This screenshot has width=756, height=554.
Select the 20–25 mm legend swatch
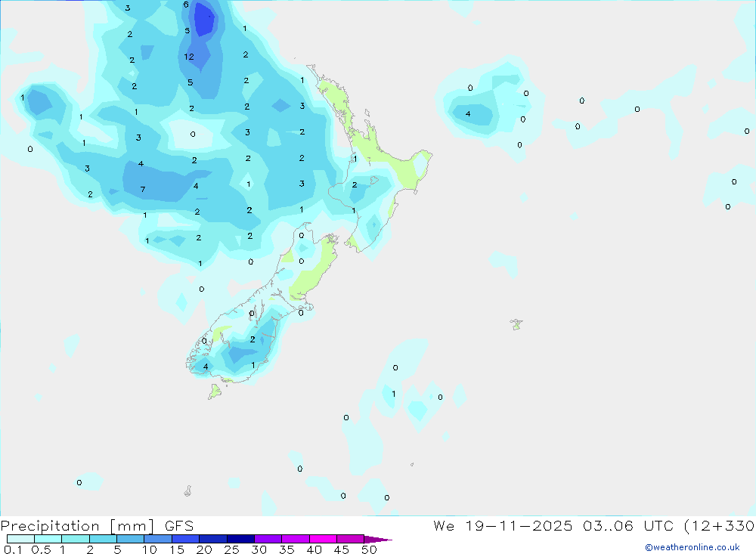213,539
